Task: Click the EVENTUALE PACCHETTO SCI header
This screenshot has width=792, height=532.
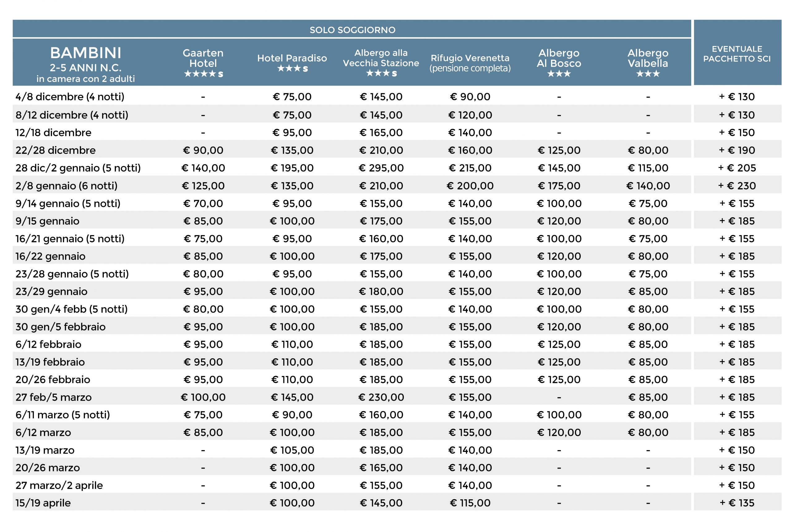Action: pos(737,54)
